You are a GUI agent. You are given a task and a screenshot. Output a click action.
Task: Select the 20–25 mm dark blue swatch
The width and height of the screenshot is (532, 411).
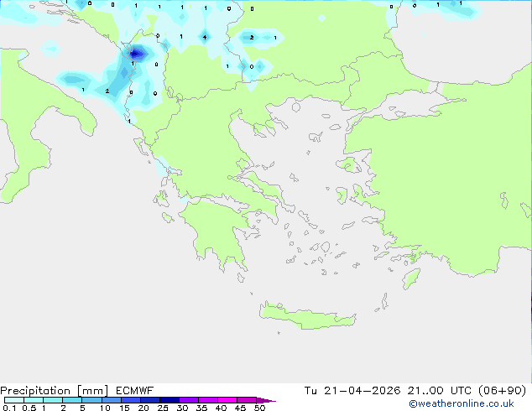[x=149, y=400]
